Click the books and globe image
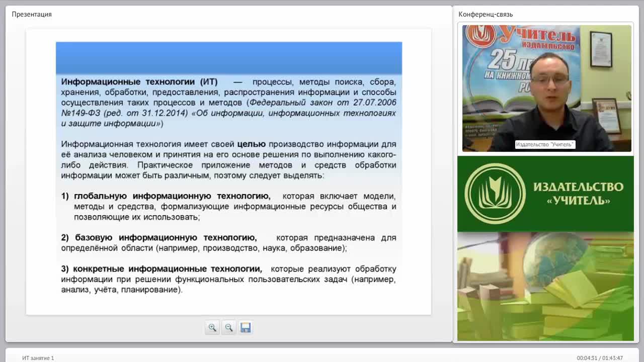Screen dimensions: 644x362 point(545,287)
